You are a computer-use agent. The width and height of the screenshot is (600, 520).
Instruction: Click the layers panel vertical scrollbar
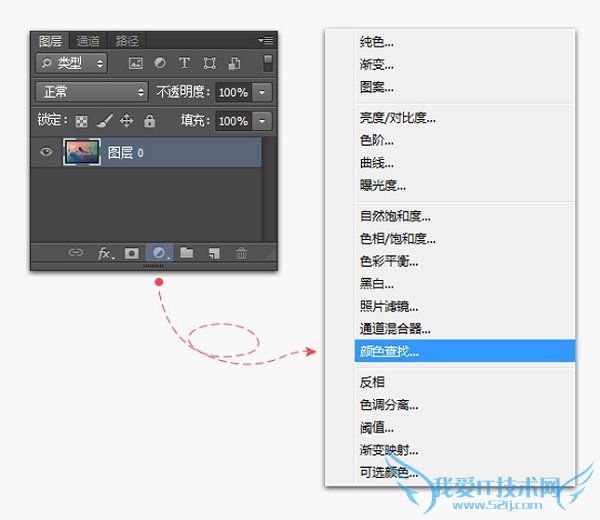click(269, 189)
